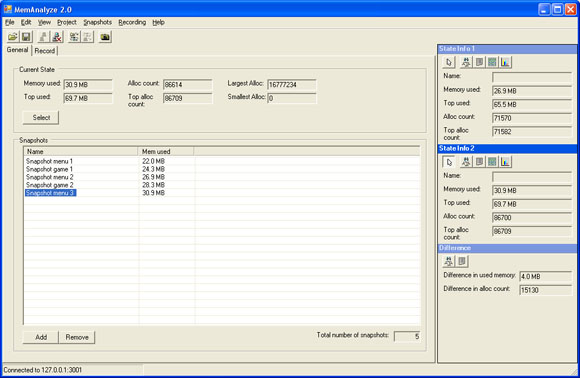The height and width of the screenshot is (378, 580).
Task: Click the 28.3 MB cell in snapshots list
Action: [x=153, y=185]
